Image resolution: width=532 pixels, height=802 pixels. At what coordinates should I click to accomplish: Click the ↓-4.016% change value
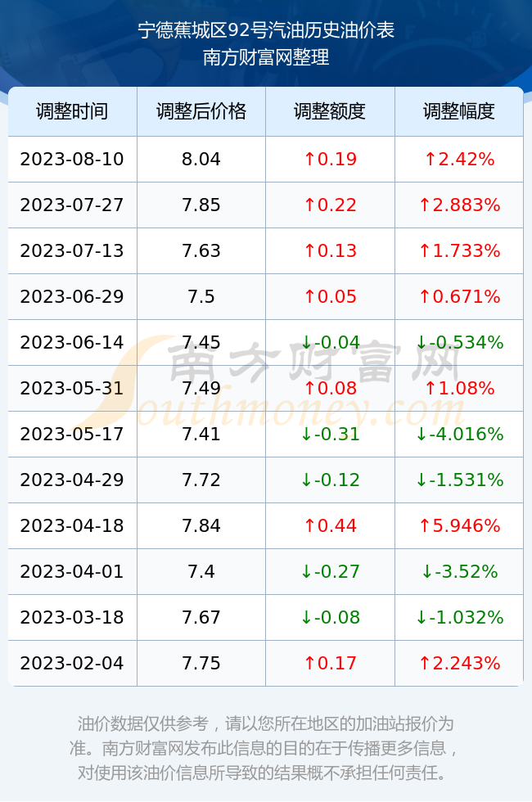pos(459,435)
